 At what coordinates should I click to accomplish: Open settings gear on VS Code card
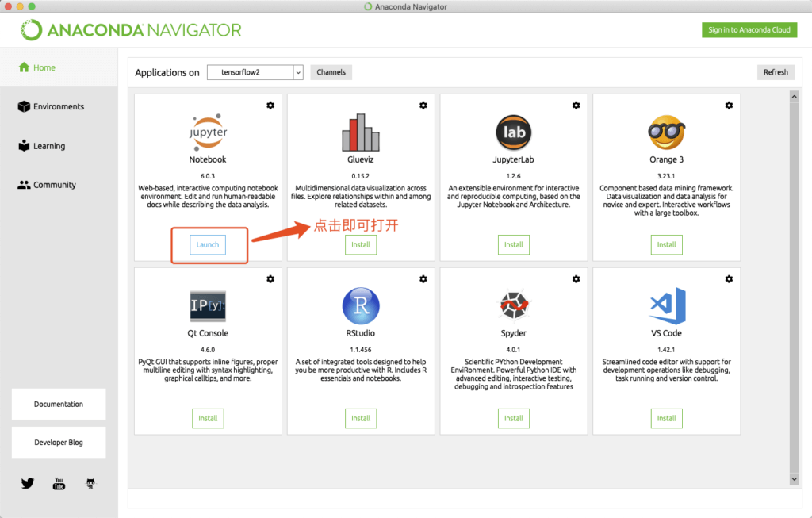coord(729,278)
